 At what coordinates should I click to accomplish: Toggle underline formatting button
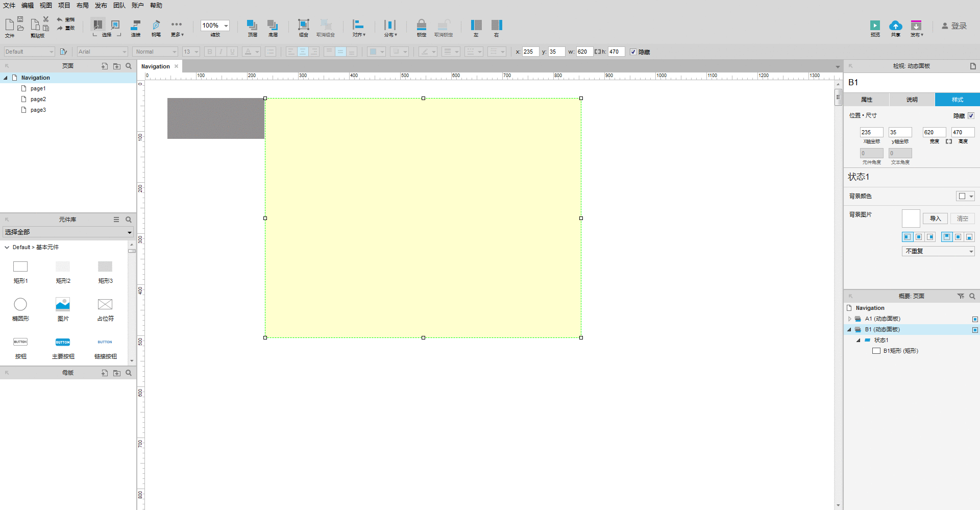click(232, 52)
